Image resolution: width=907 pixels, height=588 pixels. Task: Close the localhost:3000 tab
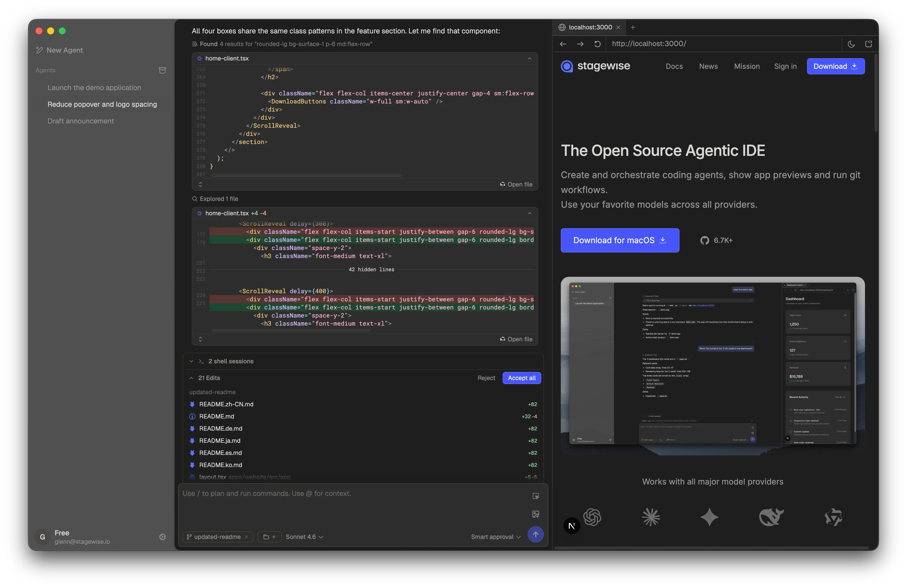(618, 27)
